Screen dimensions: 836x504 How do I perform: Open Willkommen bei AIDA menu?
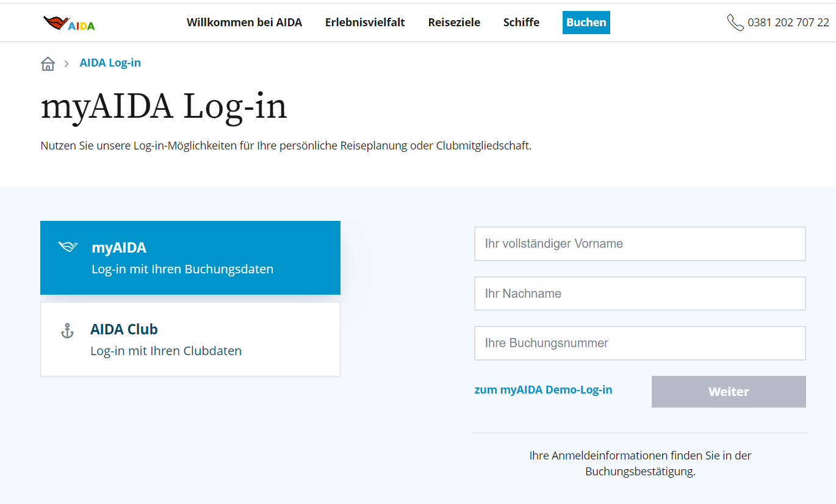[244, 23]
